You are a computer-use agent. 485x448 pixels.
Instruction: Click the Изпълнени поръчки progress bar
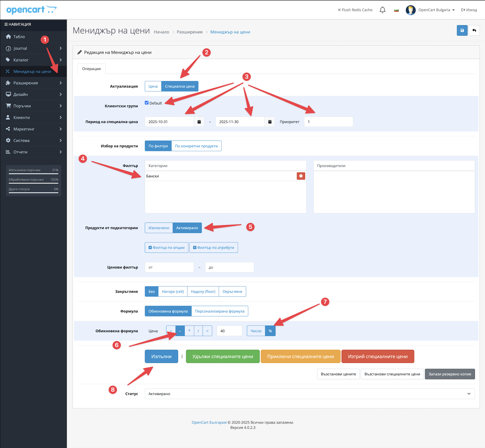(33, 174)
